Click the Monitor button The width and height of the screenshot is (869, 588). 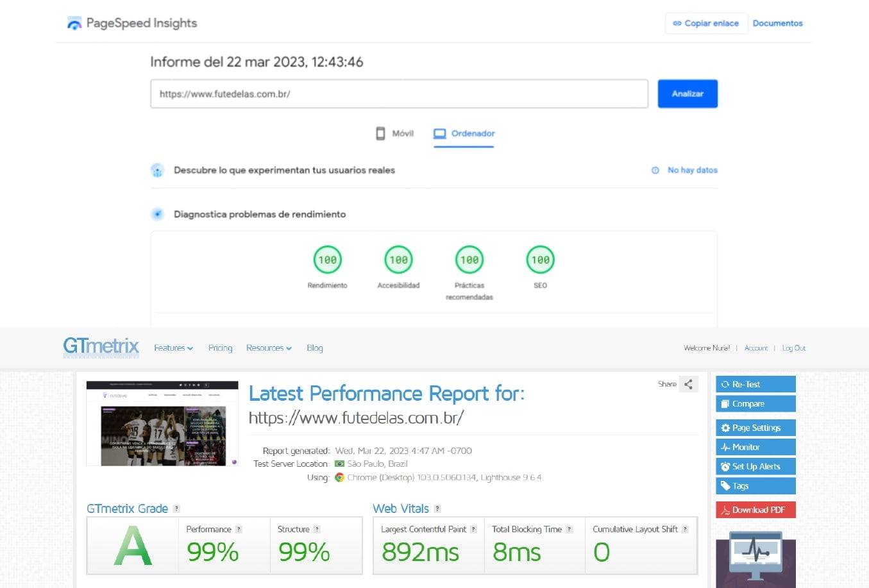tap(755, 447)
